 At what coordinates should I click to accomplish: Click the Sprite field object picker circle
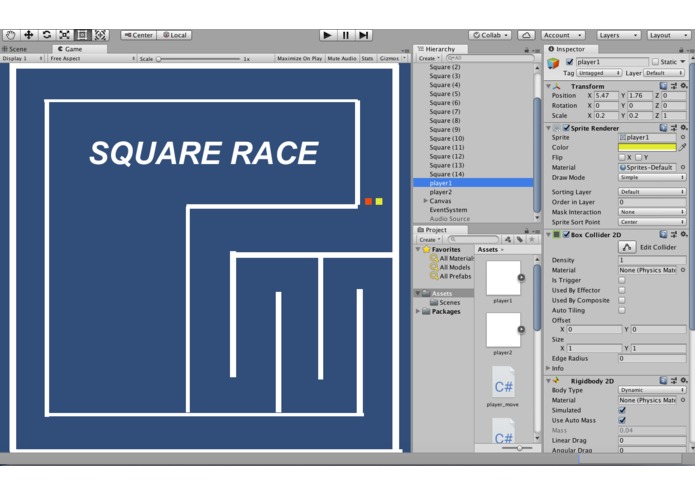point(683,137)
